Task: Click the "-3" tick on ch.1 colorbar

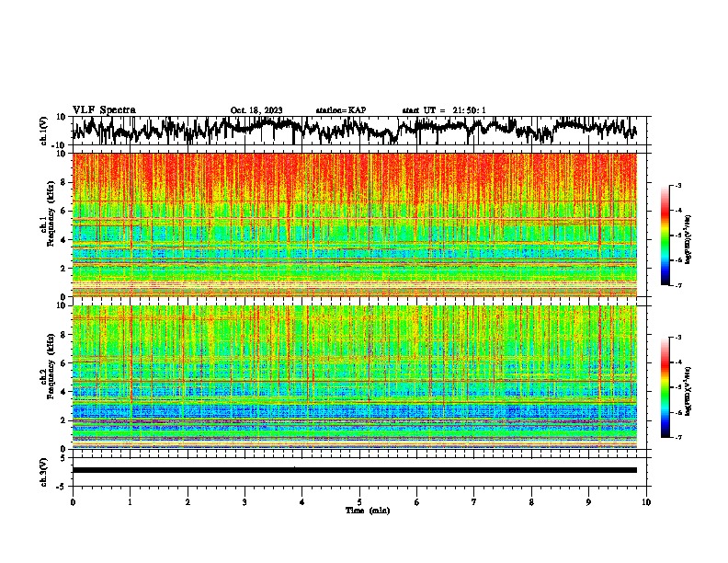Action: tap(678, 185)
